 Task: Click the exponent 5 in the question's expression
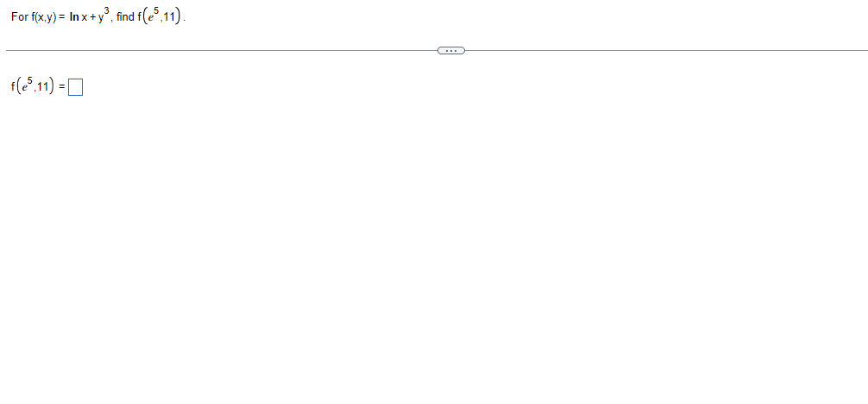pyautogui.click(x=156, y=11)
